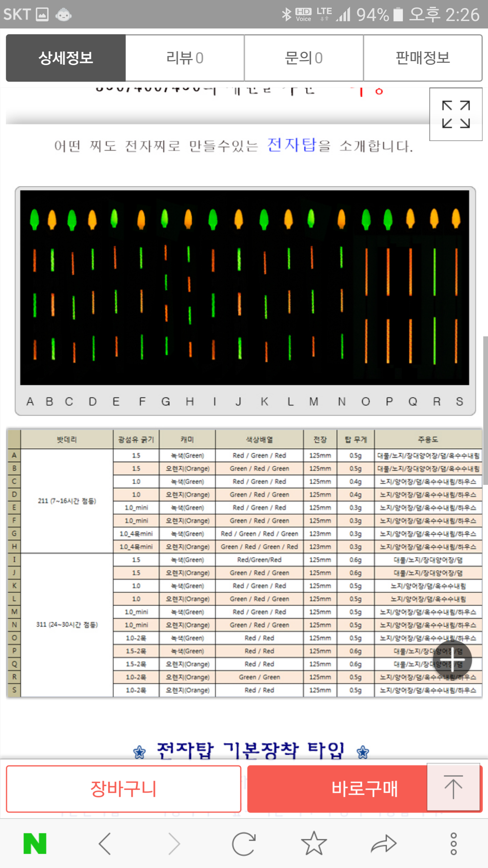
Task: Tap the Bluetooth status bar icon
Action: [287, 15]
